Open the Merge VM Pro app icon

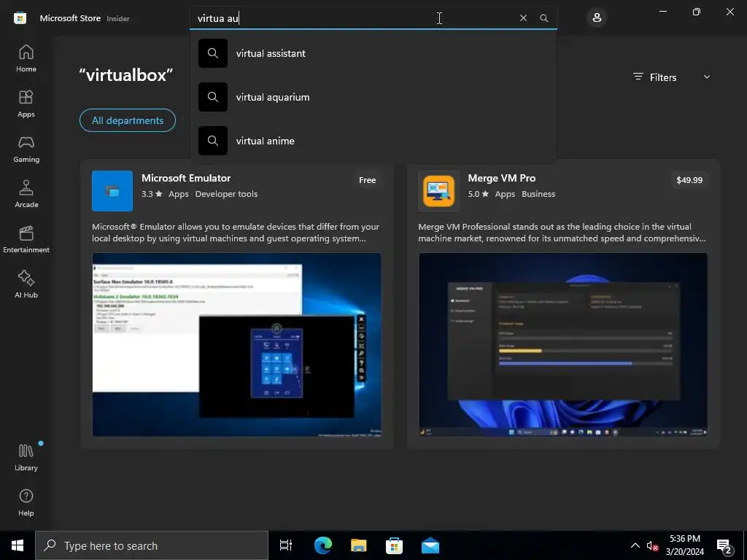[438, 191]
